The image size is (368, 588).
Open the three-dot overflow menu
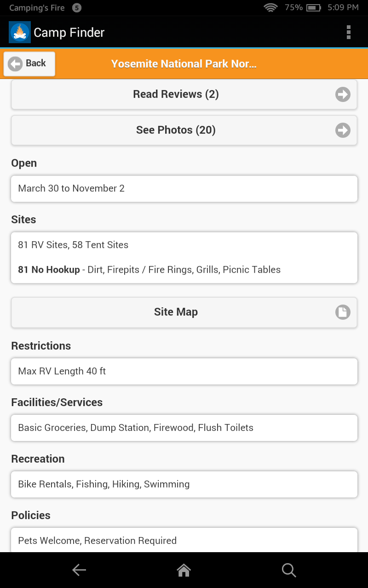349,32
